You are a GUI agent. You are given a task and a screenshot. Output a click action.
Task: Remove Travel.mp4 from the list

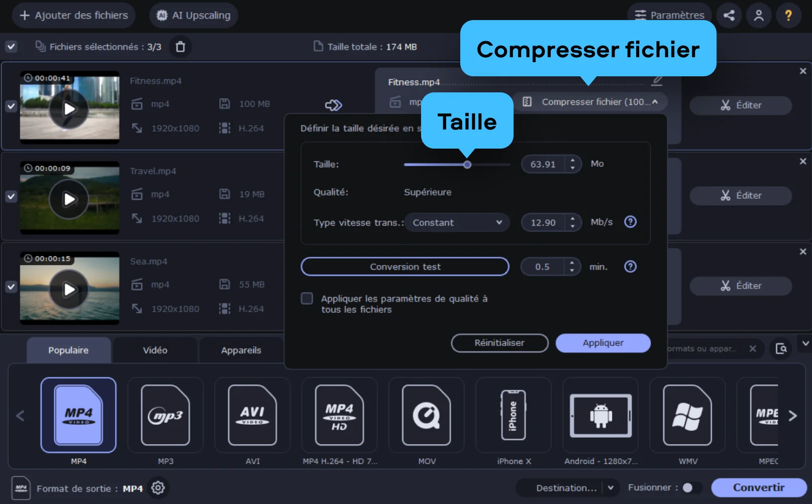click(x=803, y=162)
